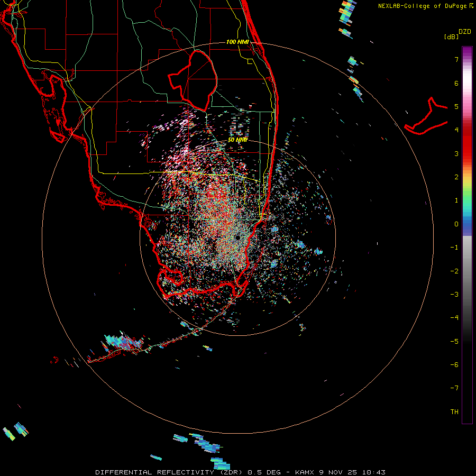Click the Differential Reflectivity product caption text
Viewport: 476px width, 476px height.
tap(169, 472)
